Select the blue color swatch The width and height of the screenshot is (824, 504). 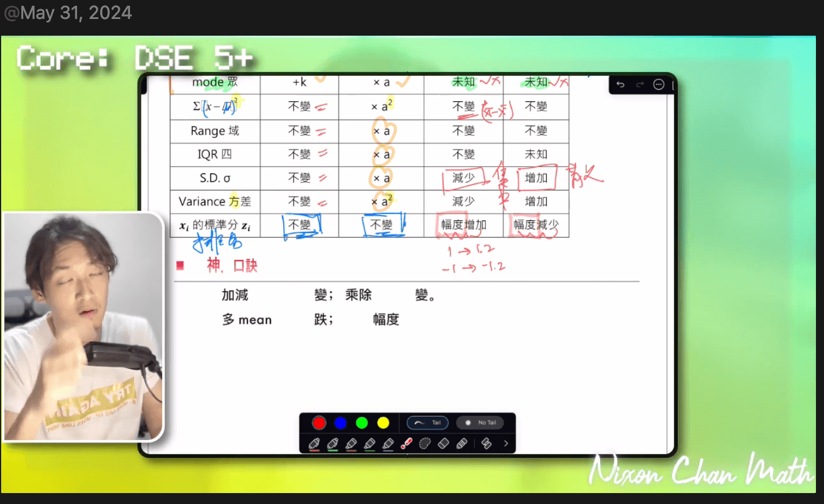coord(340,423)
